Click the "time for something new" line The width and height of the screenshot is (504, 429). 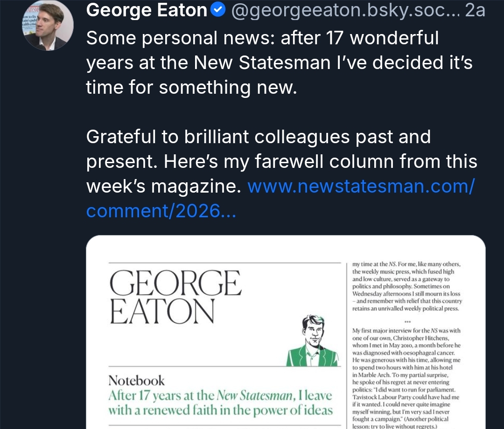point(191,87)
